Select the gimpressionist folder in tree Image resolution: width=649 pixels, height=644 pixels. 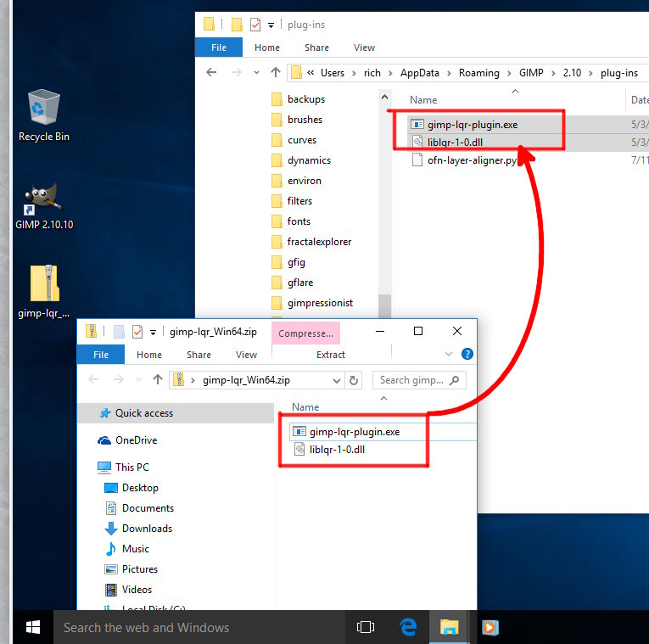[x=312, y=303]
